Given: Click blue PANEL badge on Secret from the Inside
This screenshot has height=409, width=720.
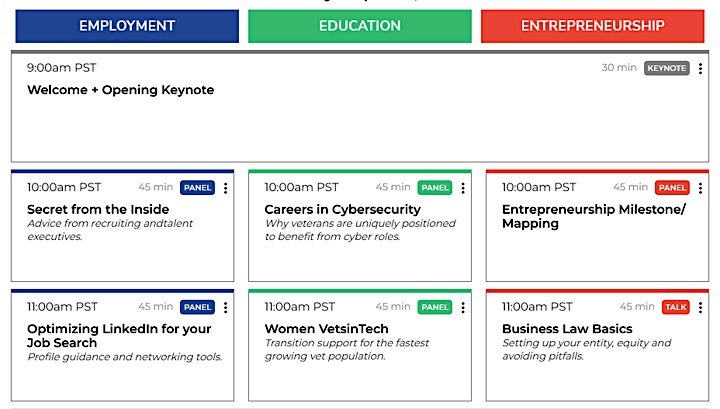Looking at the screenshot, I should click(x=197, y=188).
